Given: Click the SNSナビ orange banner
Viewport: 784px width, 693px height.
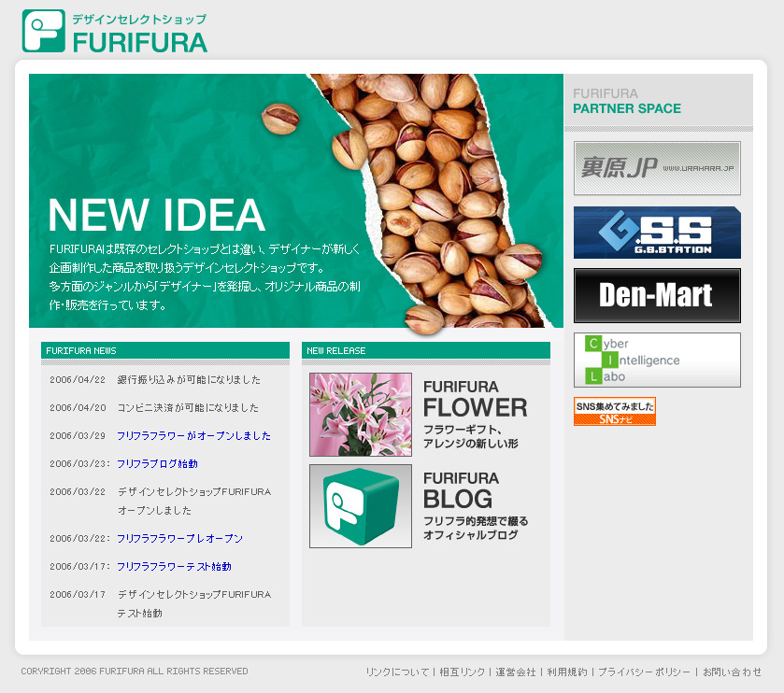Looking at the screenshot, I should coord(615,411).
